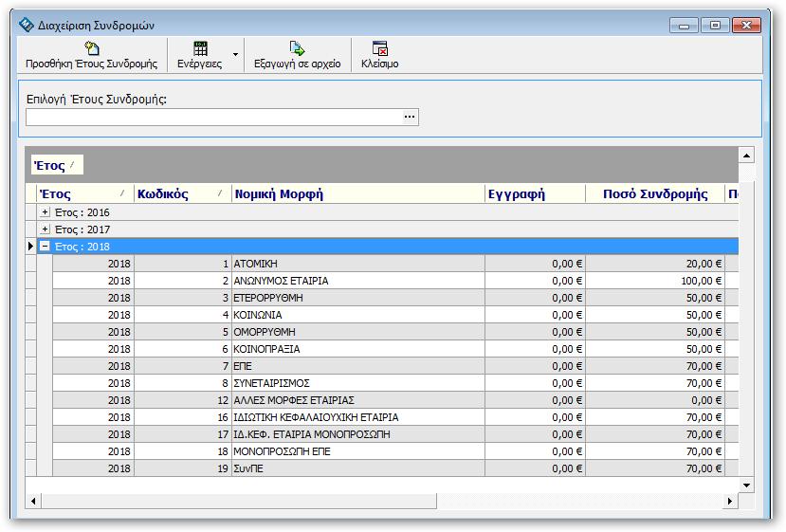Maximize the Διαχείριση Συνδρομών window

point(715,25)
